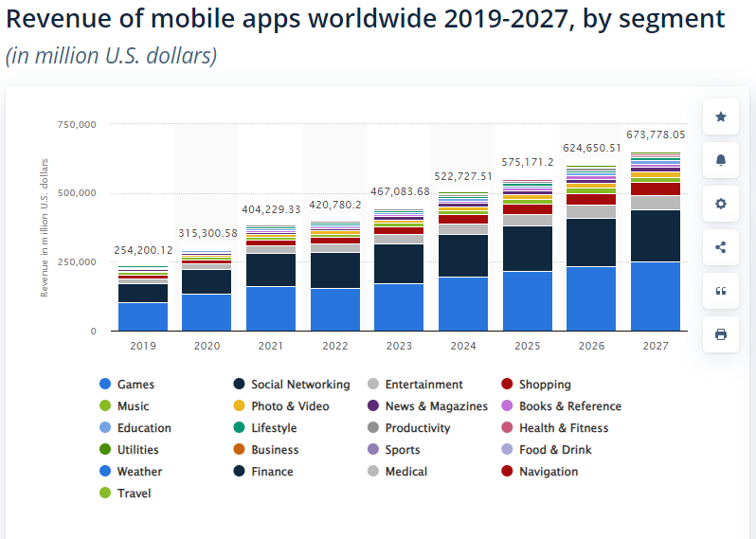
Task: Toggle the Photo & Video legend entry
Action: (x=281, y=406)
